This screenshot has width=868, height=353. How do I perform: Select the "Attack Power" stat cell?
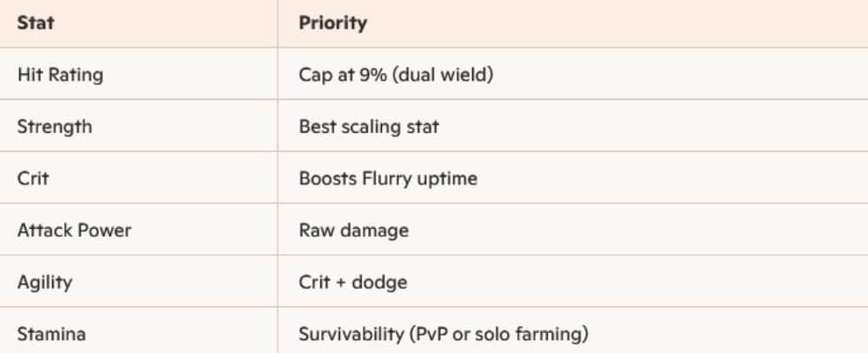74,231
